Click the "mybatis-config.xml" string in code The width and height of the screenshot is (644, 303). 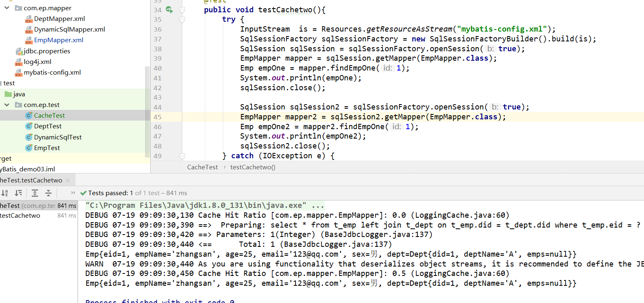pyautogui.click(x=502, y=29)
